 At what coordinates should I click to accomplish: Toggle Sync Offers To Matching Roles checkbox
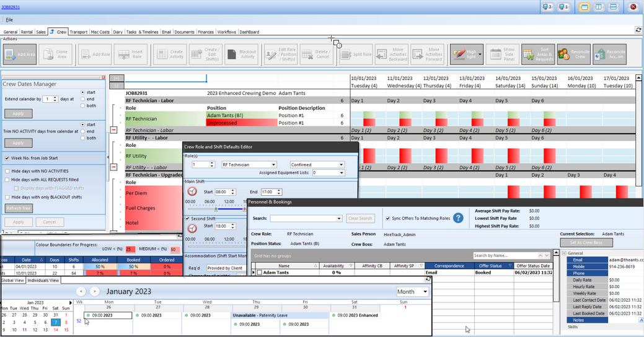(x=387, y=218)
